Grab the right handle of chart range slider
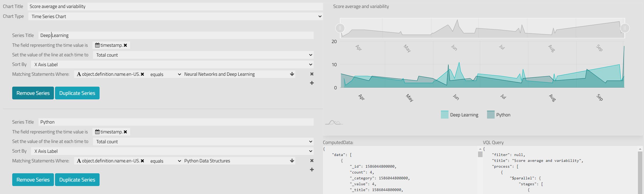The image size is (644, 194). 625,28
